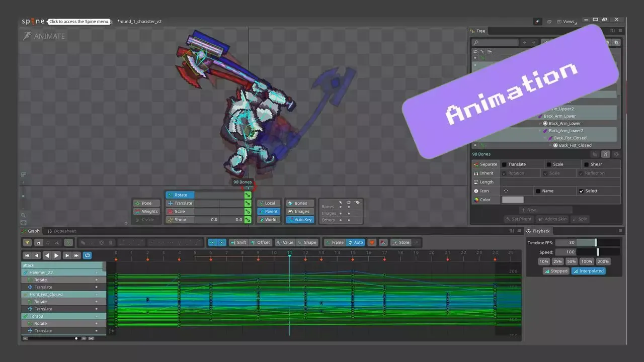
Task: Check the Translate separate checkbox
Action: click(x=504, y=164)
